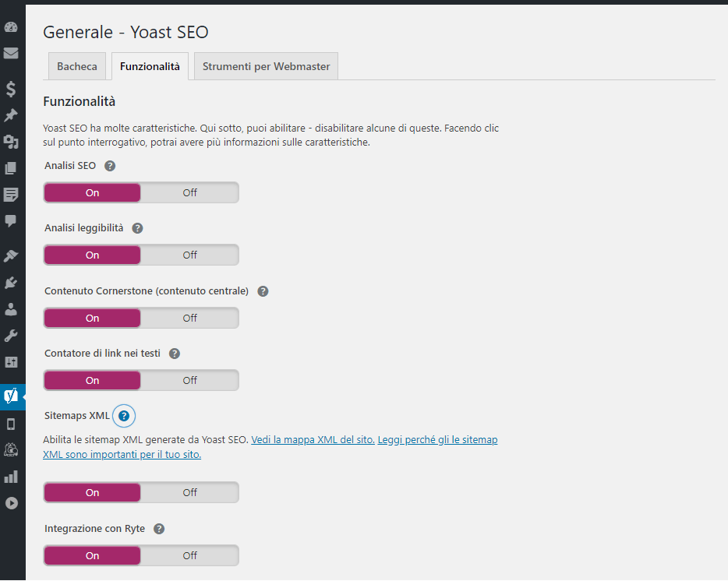The height and width of the screenshot is (581, 728).
Task: Open the Comments speech bubble icon
Action: tap(11, 221)
